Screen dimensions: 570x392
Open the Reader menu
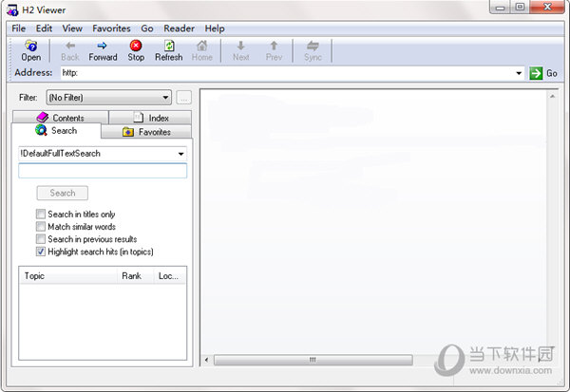coord(179,28)
